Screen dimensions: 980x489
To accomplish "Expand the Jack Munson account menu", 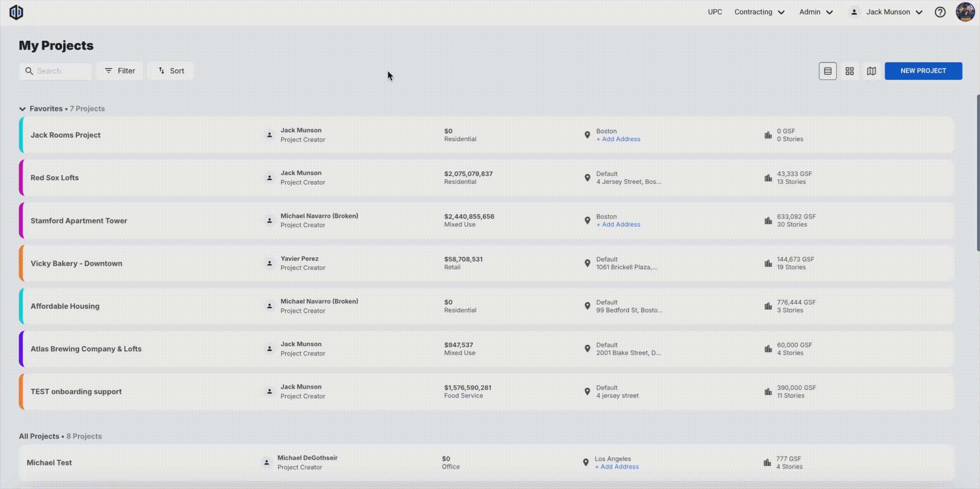I will pyautogui.click(x=887, y=12).
